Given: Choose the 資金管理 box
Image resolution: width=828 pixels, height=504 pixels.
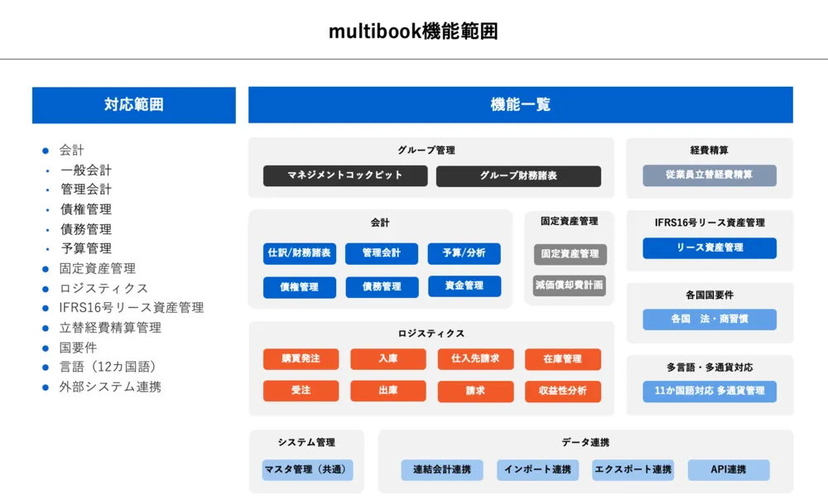Looking at the screenshot, I should tap(465, 286).
